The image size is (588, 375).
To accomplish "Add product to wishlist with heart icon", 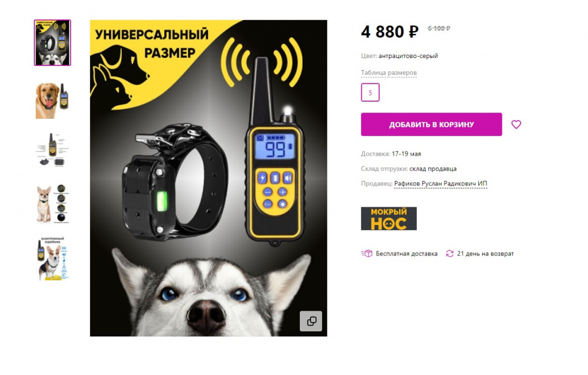I will 516,125.
